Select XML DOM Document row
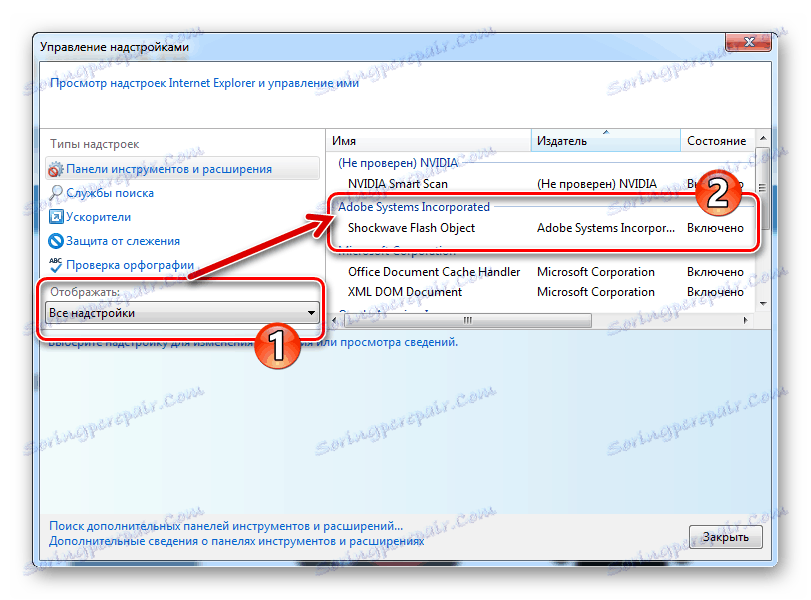 coord(542,292)
